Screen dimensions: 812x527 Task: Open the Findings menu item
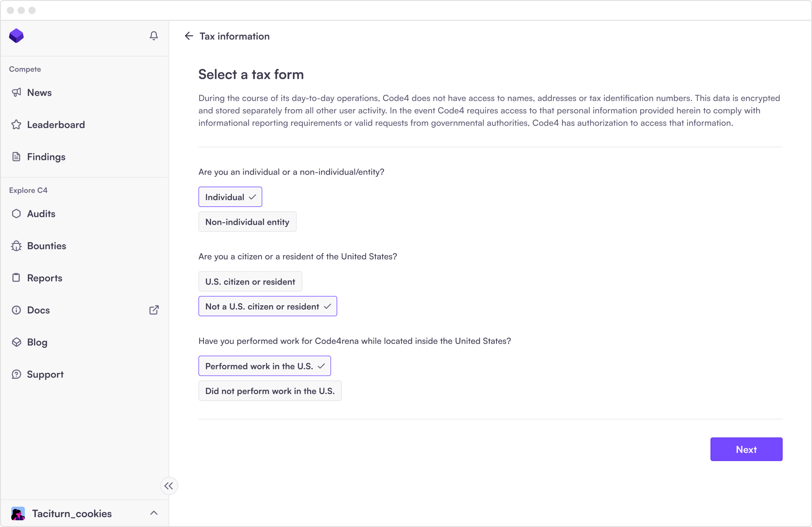point(46,157)
